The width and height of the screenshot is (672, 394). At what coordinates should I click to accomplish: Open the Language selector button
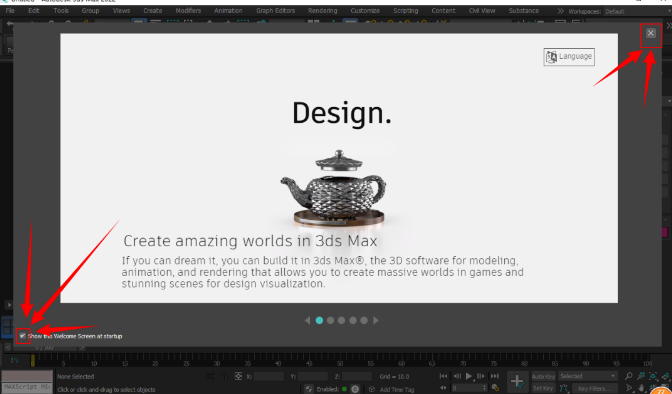click(569, 57)
